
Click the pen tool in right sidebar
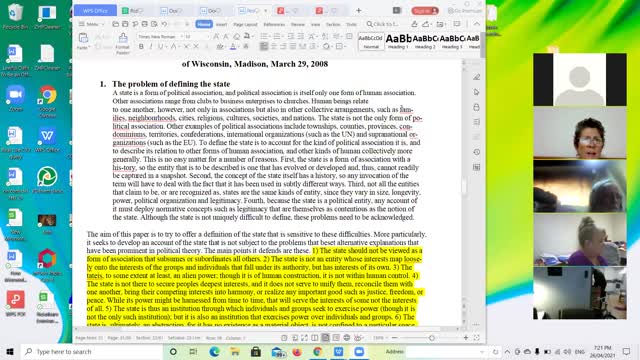(x=476, y=77)
